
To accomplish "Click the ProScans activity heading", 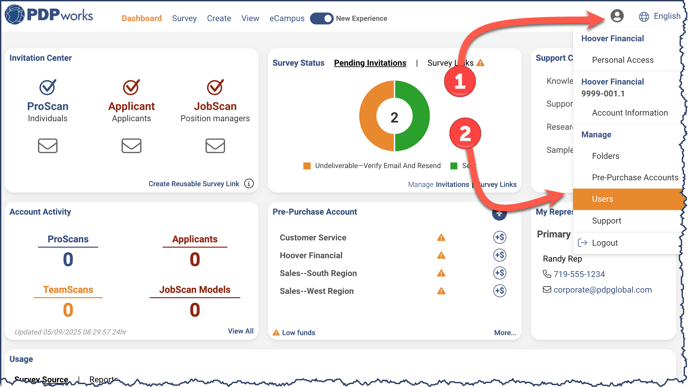I will [x=68, y=239].
